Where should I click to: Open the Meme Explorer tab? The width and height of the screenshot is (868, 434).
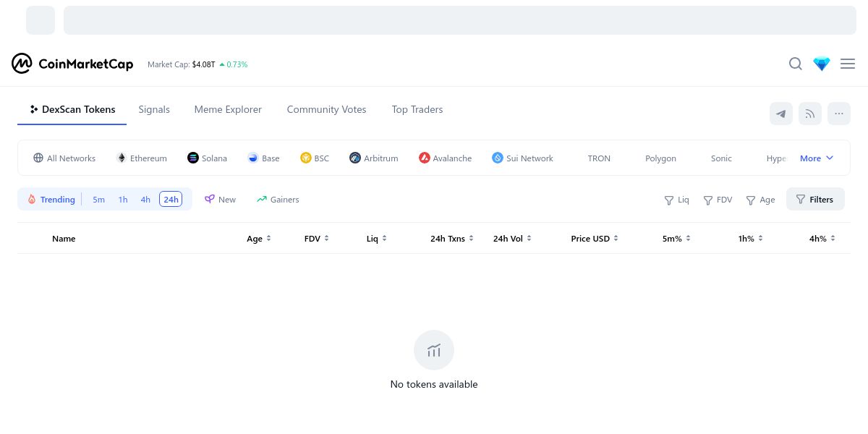[228, 109]
